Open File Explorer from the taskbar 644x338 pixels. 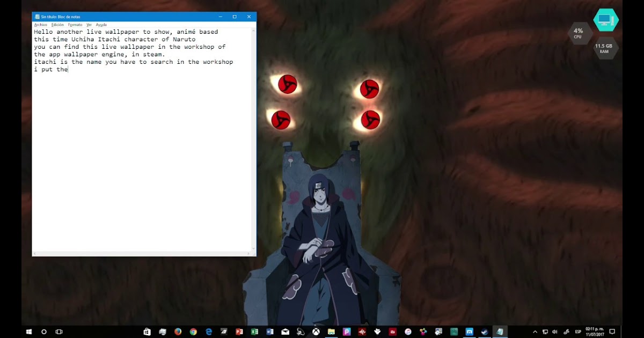(x=331, y=332)
